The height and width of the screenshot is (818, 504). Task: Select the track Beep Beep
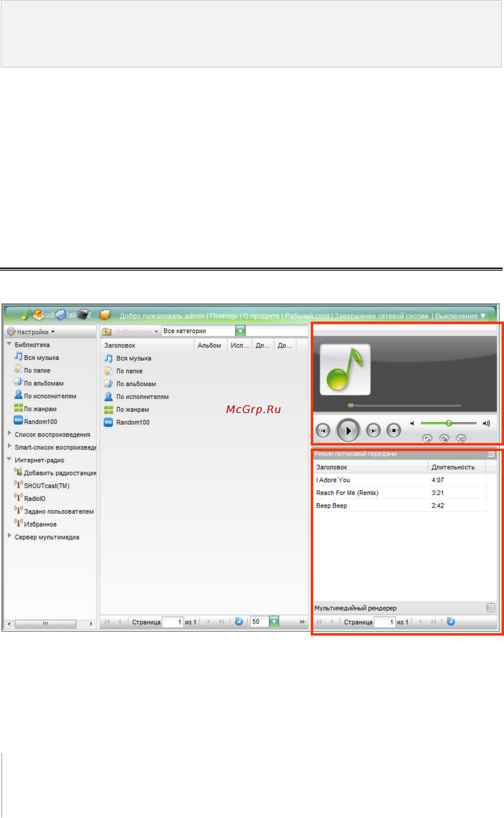pyautogui.click(x=400, y=506)
